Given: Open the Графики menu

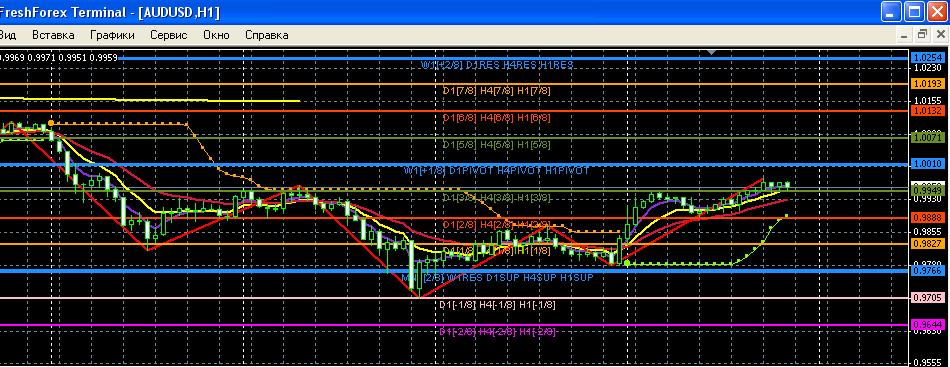Looking at the screenshot, I should [112, 35].
